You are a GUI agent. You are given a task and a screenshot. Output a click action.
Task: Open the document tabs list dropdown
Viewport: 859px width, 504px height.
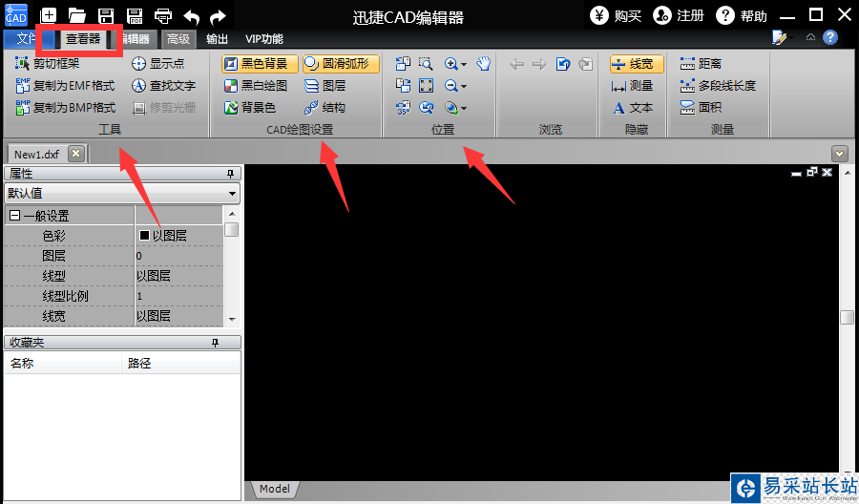839,154
